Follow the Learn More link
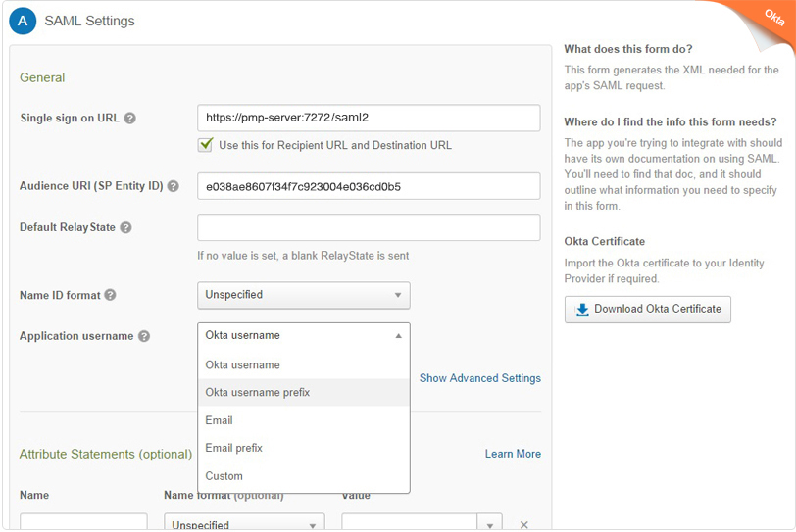The image size is (796, 532). coord(513,454)
